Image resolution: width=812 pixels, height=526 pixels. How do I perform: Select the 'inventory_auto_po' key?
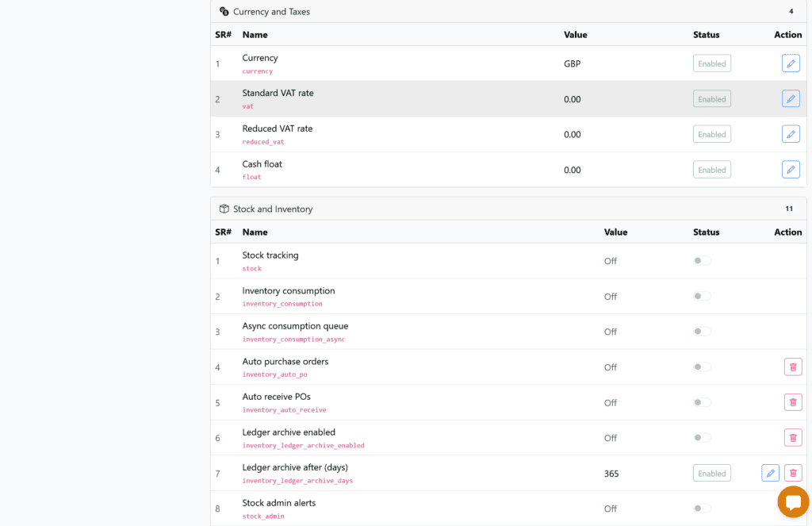[274, 374]
